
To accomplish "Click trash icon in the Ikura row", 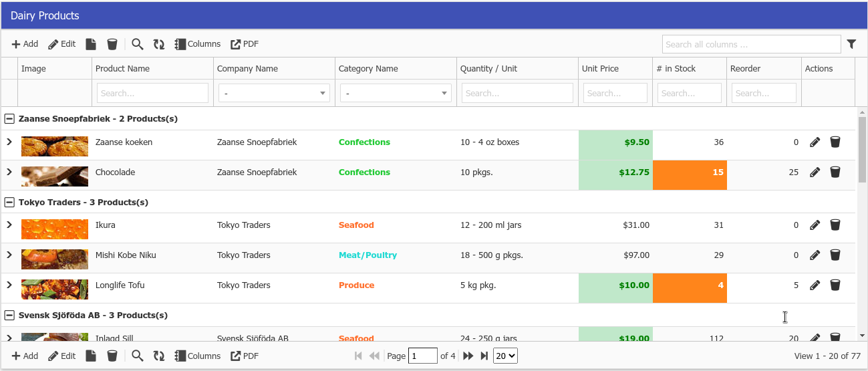I will 835,225.
